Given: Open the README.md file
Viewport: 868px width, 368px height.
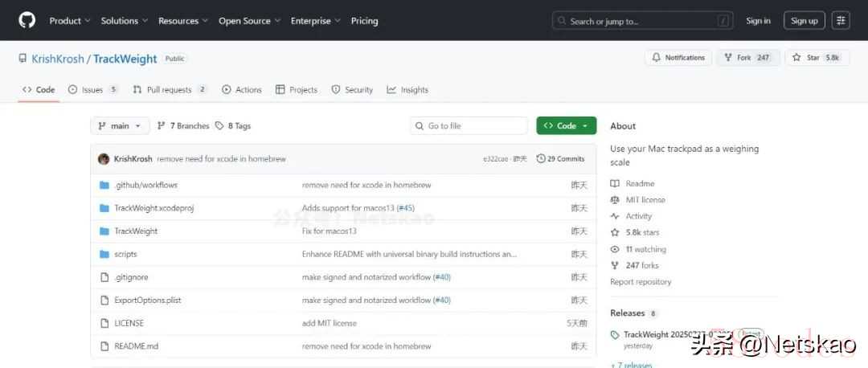Looking at the screenshot, I should coord(136,346).
